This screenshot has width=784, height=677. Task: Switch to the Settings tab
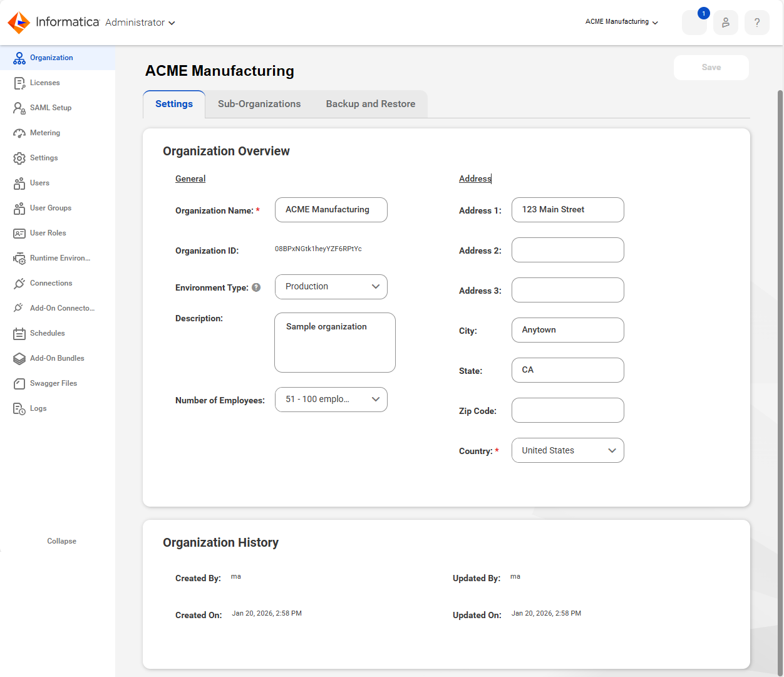174,105
